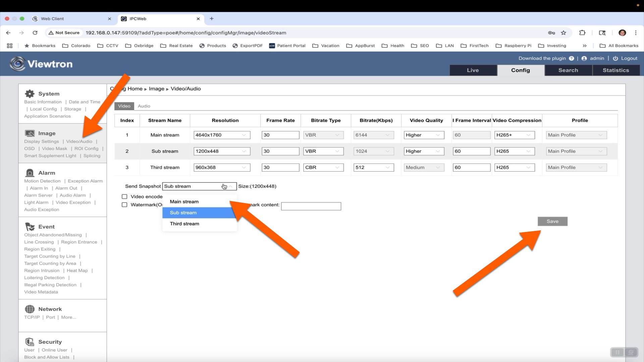The image size is (644, 362).
Task: Select Main stream in snapshot dropdown list
Action: 200,201
